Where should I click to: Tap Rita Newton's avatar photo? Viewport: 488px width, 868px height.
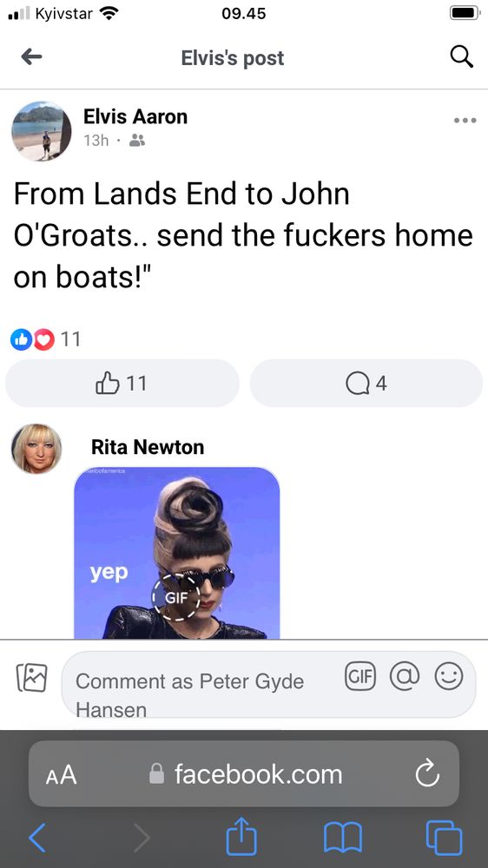click(36, 449)
